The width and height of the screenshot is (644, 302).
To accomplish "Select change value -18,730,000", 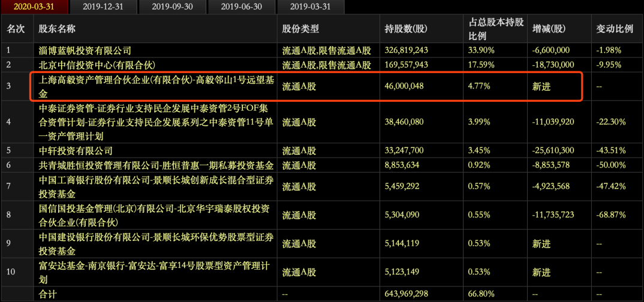I will click(553, 65).
